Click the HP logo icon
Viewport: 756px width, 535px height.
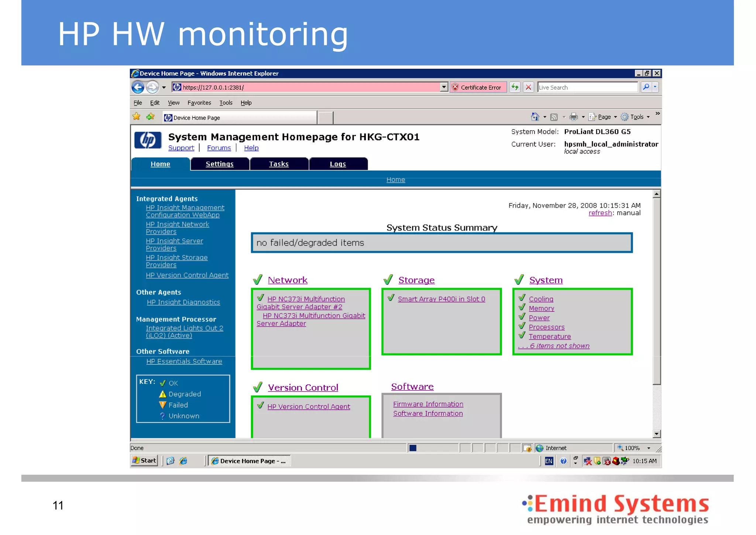click(x=148, y=140)
